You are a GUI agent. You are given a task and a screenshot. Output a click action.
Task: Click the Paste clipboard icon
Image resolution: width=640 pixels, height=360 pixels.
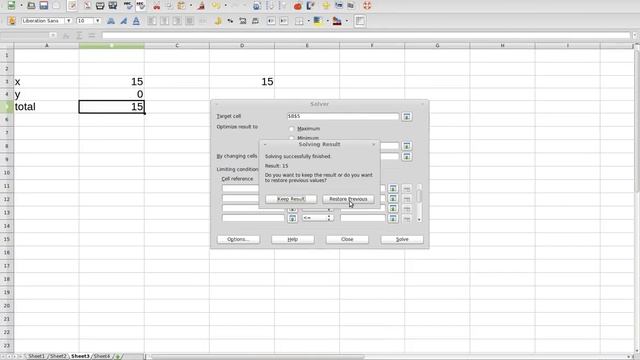(x=182, y=6)
